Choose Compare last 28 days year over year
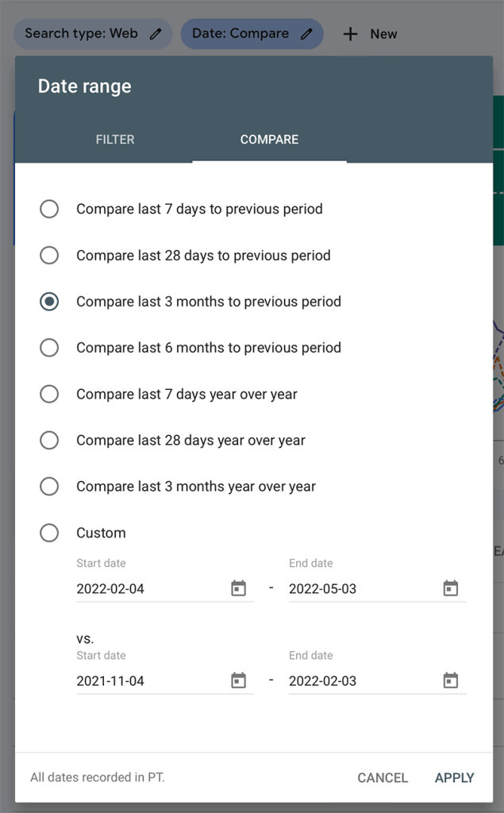Viewport: 504px width, 813px height. 49,440
